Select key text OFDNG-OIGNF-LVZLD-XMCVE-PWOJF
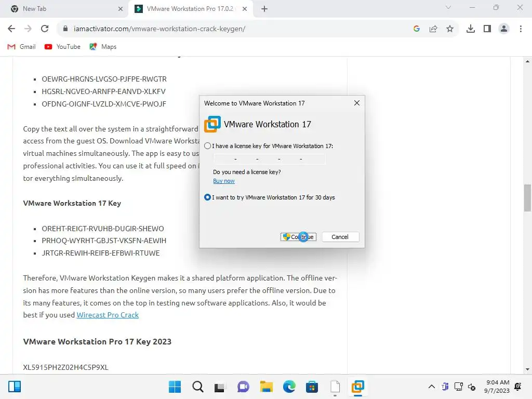This screenshot has width=532, height=399. click(104, 104)
